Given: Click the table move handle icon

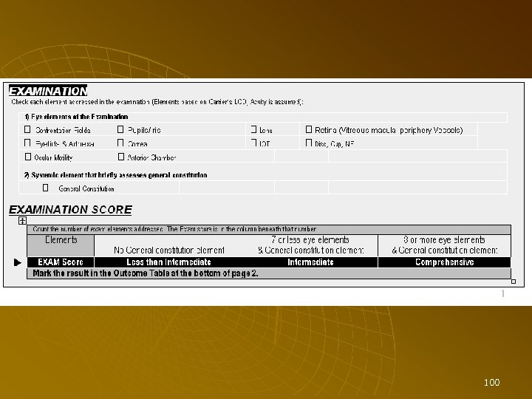Looking at the screenshot, I should click(x=22, y=221).
